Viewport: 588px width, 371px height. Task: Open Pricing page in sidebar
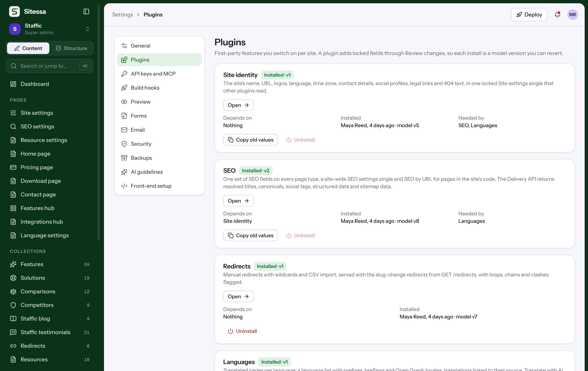50,167
